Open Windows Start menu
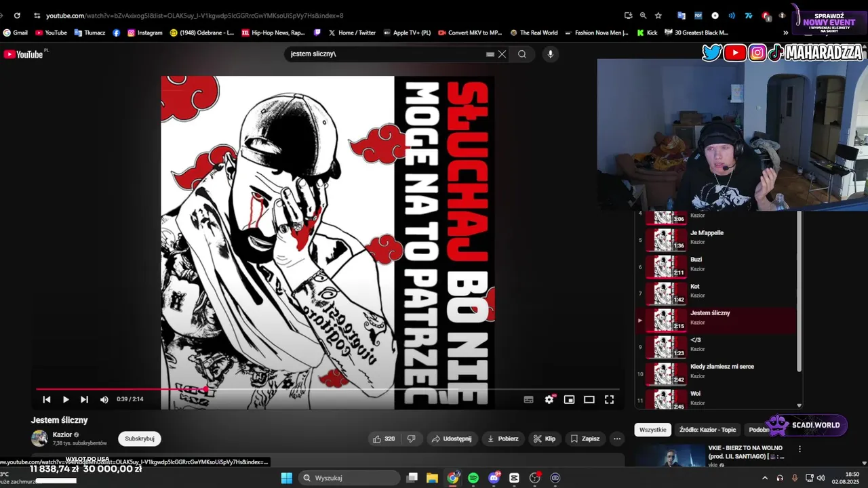 click(286, 478)
